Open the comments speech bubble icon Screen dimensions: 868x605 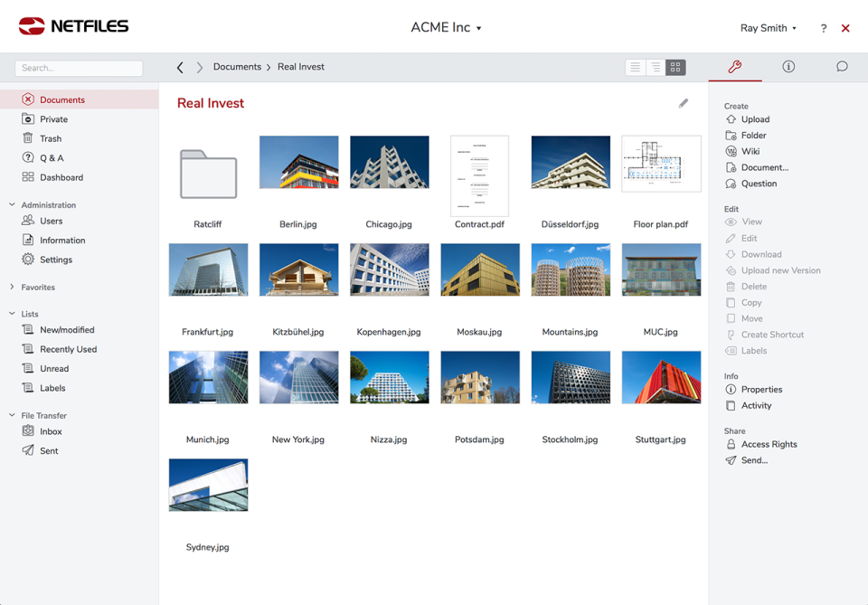pyautogui.click(x=842, y=66)
